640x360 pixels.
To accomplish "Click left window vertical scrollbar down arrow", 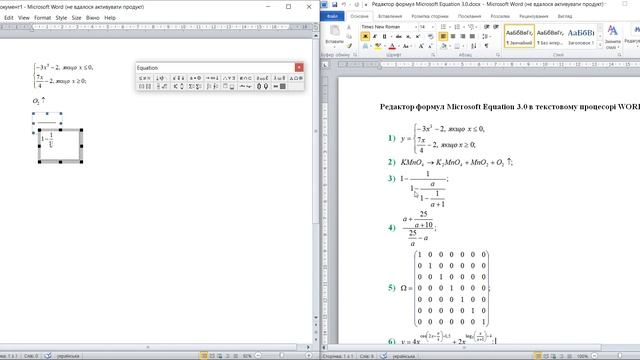I will [x=316, y=317].
